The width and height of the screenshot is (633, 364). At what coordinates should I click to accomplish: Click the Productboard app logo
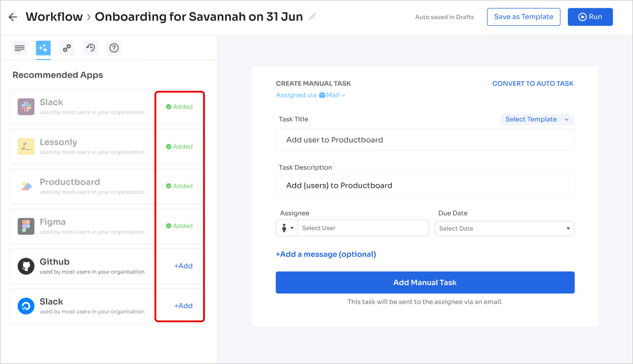pos(26,186)
